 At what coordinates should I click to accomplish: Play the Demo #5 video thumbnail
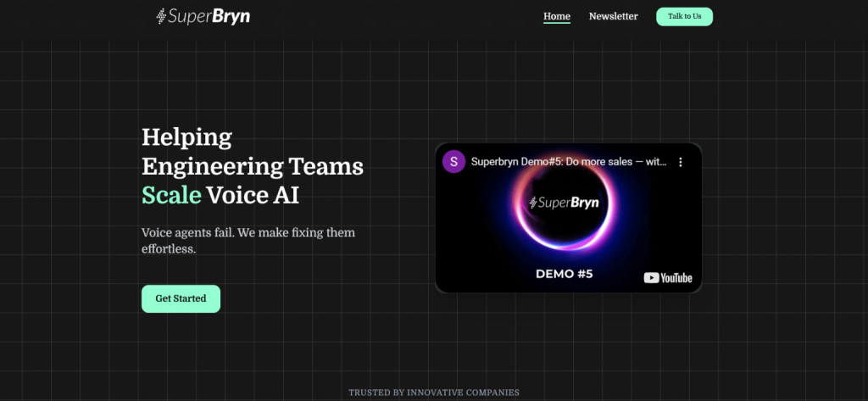coord(569,218)
